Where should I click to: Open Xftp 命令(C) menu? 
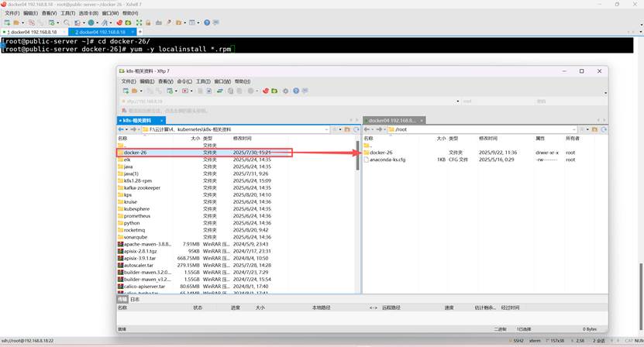point(184,81)
